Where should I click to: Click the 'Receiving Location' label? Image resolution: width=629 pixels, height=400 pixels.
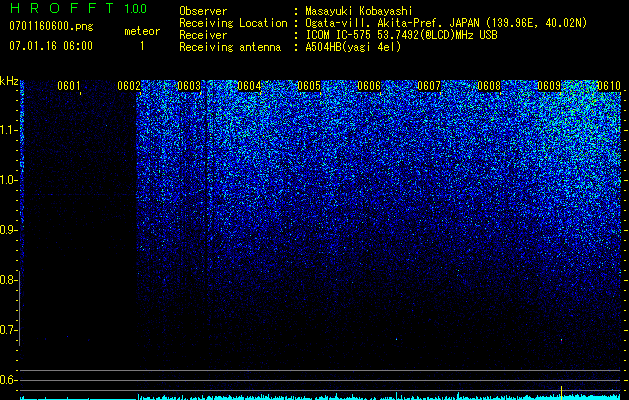(x=233, y=23)
